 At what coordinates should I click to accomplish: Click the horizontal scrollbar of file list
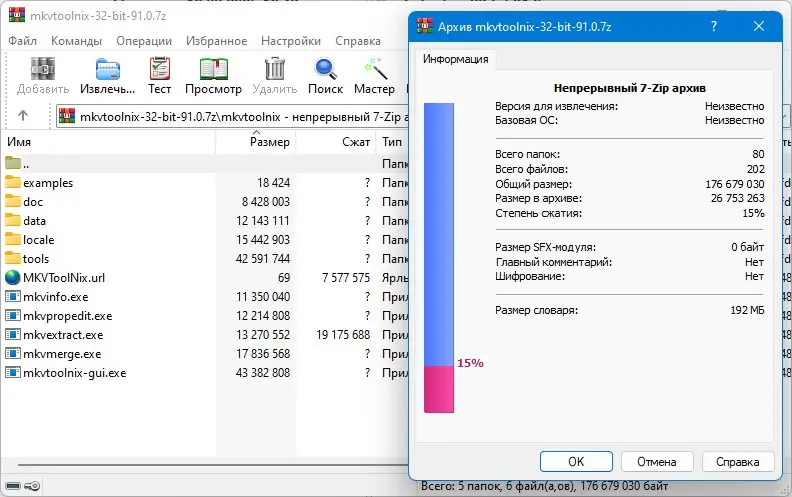[212, 465]
